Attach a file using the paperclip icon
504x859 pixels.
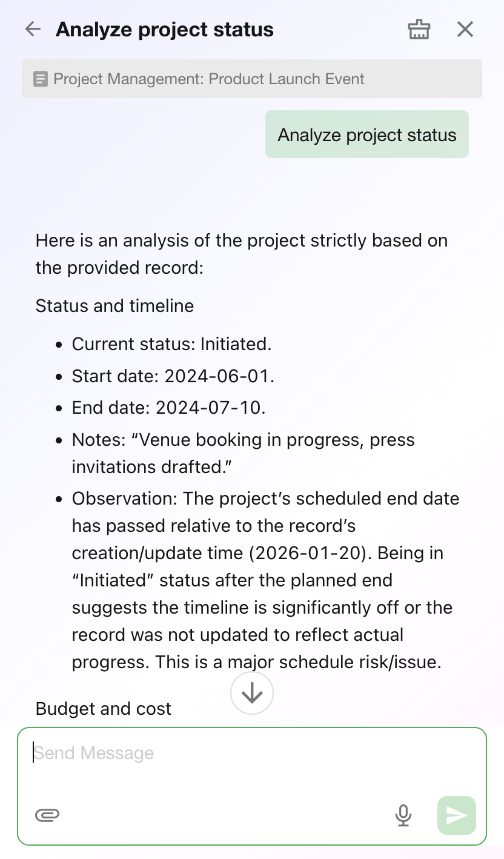47,815
